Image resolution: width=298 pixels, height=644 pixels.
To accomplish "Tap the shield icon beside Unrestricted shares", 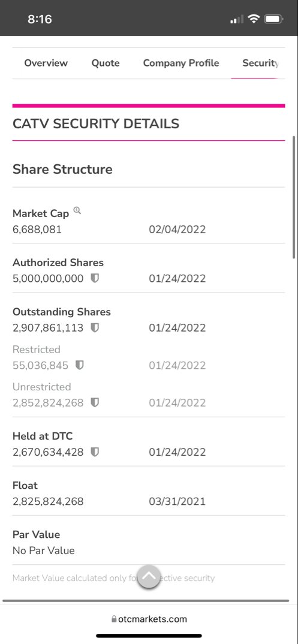I will pyautogui.click(x=95, y=402).
